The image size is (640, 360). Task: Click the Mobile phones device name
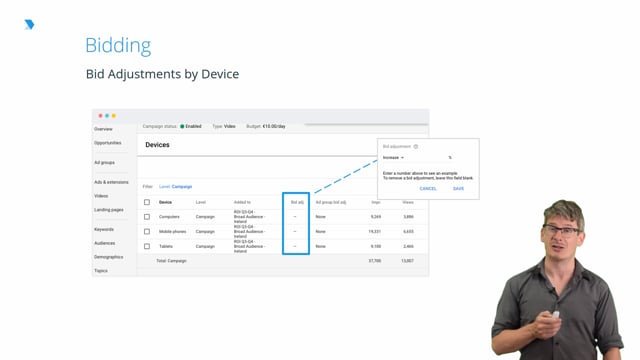(x=172, y=231)
